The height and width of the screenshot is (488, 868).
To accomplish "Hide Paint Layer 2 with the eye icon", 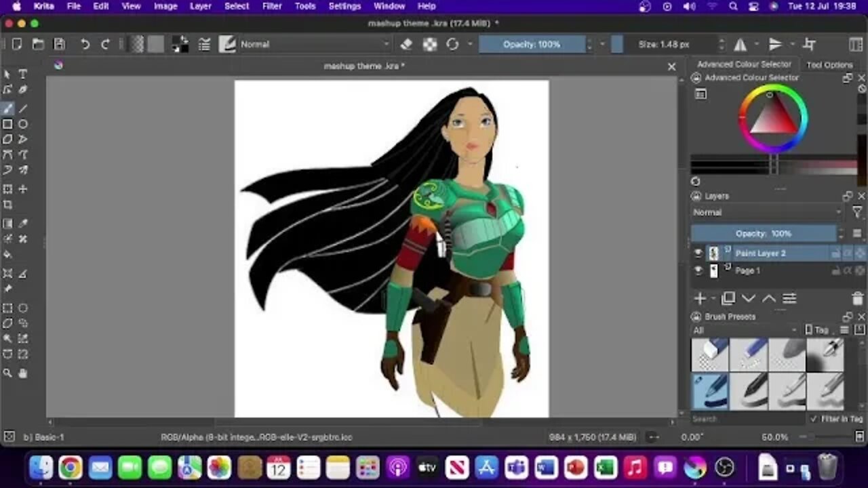I will point(698,253).
